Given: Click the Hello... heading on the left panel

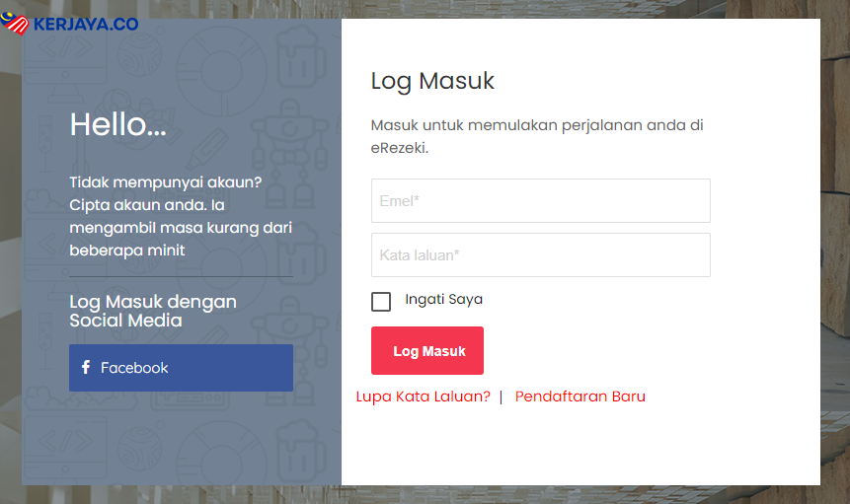Looking at the screenshot, I should click(x=117, y=124).
